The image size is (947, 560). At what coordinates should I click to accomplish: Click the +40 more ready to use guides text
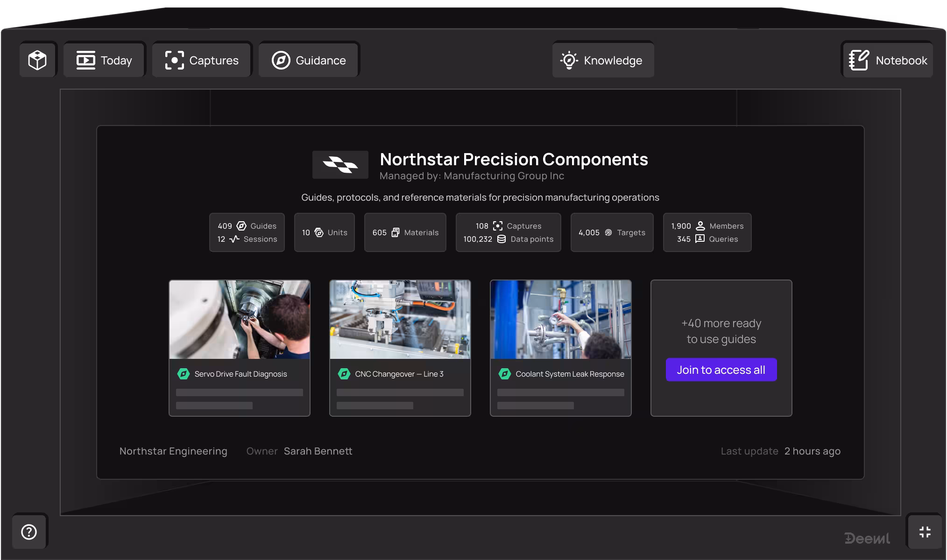721,331
